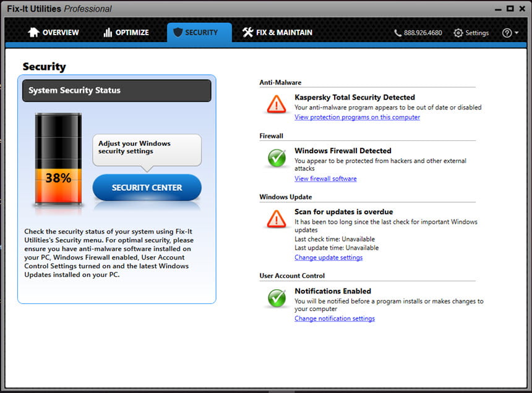Open the Fix & Maintain tab

click(277, 33)
